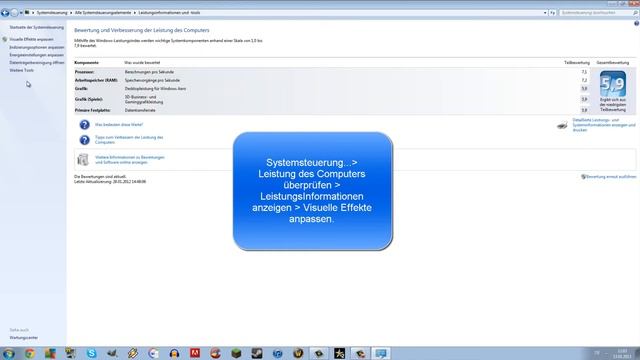Click help icon beside Was bedeuten diese Werte

pos(84,124)
